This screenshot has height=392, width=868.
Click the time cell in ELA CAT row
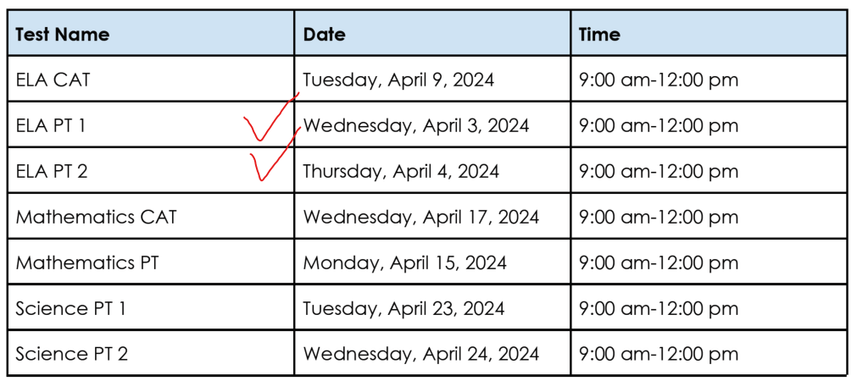coord(659,80)
